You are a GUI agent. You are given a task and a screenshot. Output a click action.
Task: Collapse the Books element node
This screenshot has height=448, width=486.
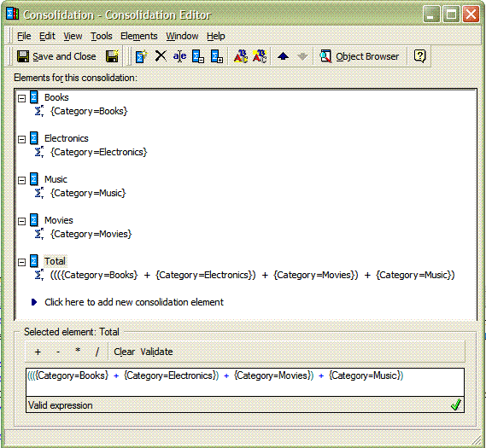(x=21, y=98)
